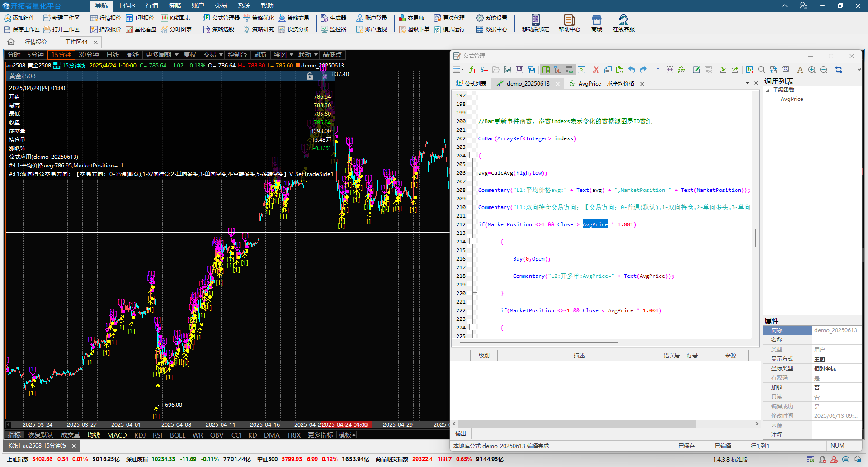Switch chart to 日线 daily period

tap(113, 55)
